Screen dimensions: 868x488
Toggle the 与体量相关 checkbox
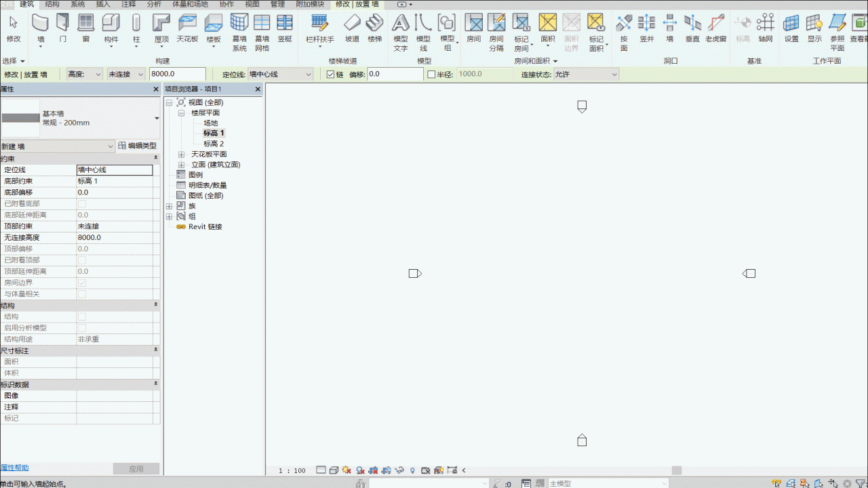click(x=82, y=294)
